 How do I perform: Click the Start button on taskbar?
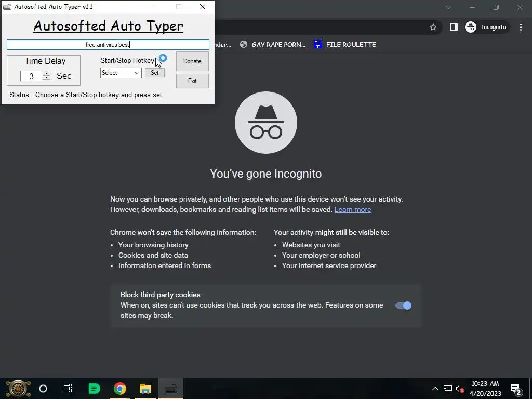pos(18,389)
